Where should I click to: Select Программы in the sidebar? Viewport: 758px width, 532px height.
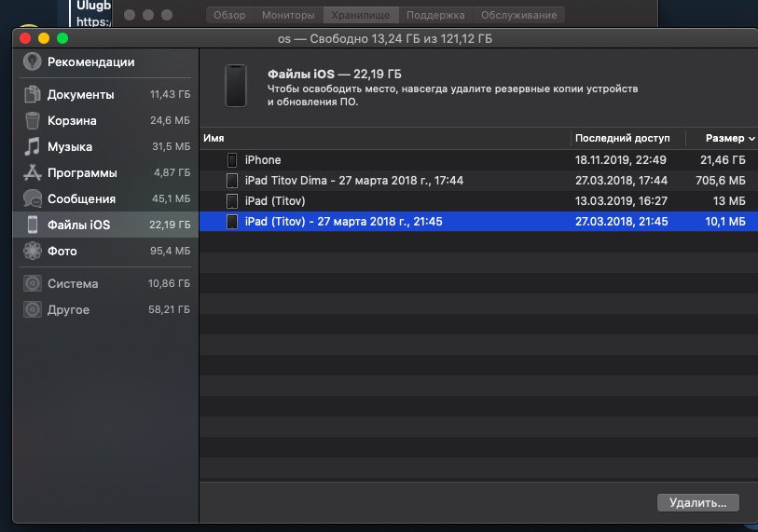pyautogui.click(x=105, y=172)
